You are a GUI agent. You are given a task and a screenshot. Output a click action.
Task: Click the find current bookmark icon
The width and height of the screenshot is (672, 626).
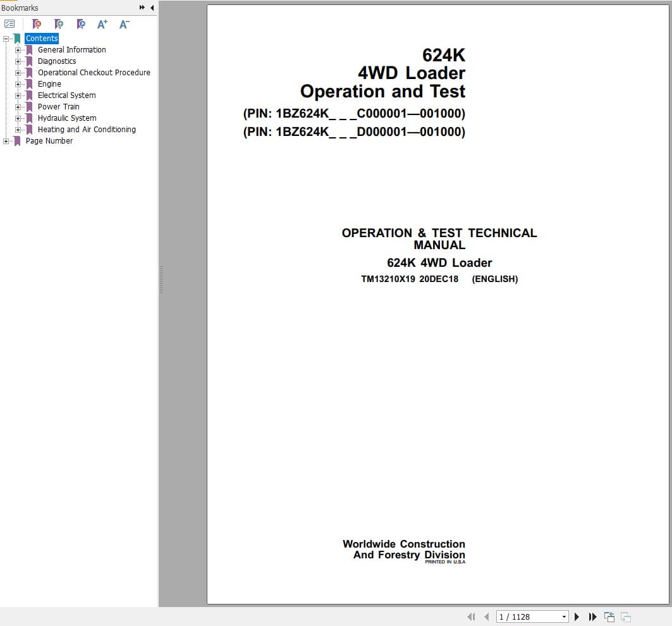tap(80, 24)
